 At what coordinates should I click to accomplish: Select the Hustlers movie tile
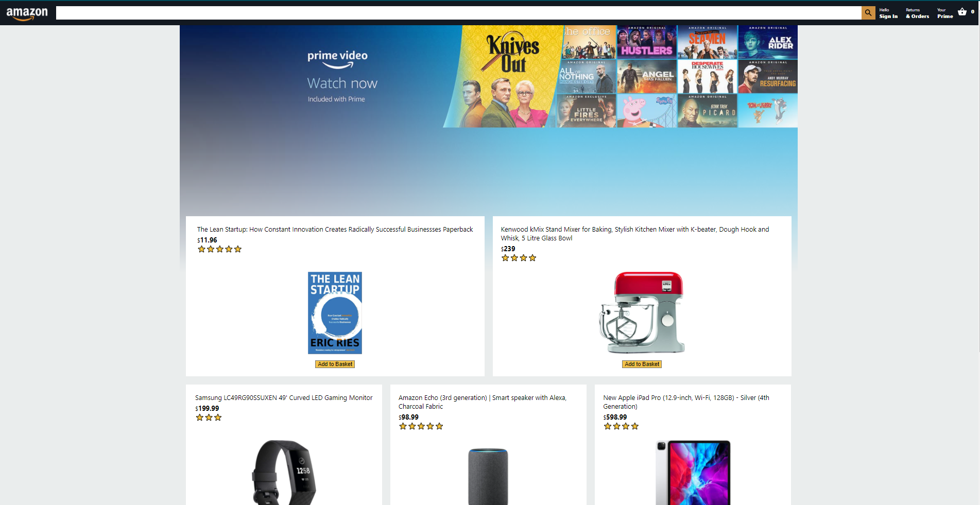coord(647,42)
